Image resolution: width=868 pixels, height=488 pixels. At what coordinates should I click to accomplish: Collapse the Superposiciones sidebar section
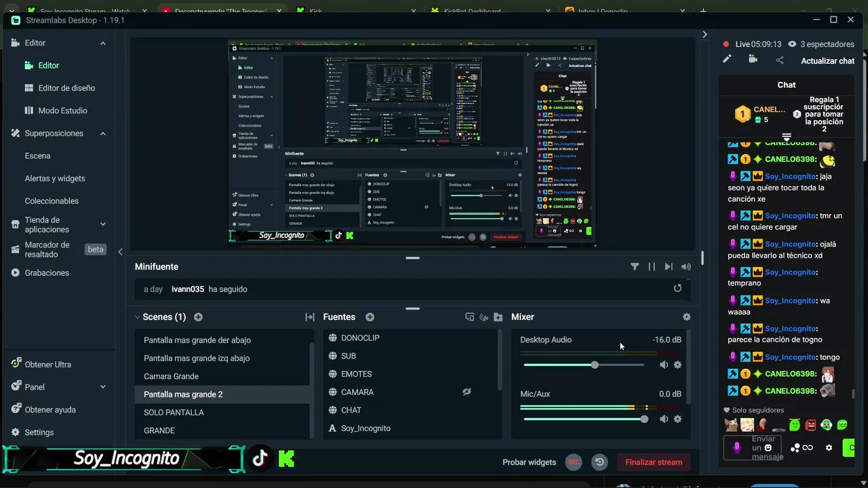103,134
